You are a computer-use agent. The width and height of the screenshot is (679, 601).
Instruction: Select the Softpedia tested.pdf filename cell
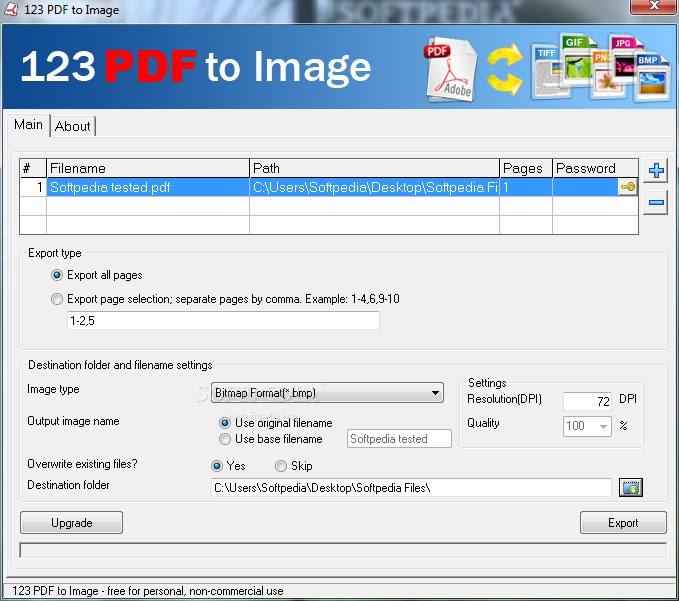[x=148, y=187]
